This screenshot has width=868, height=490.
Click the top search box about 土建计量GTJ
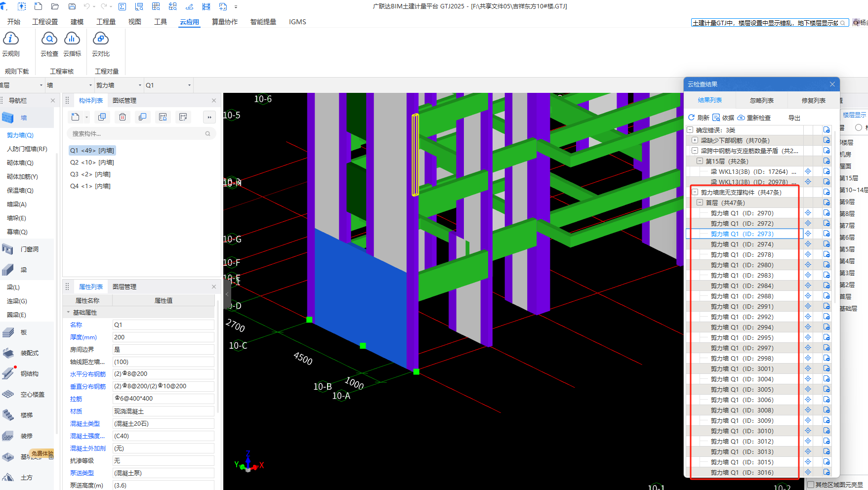click(x=769, y=23)
